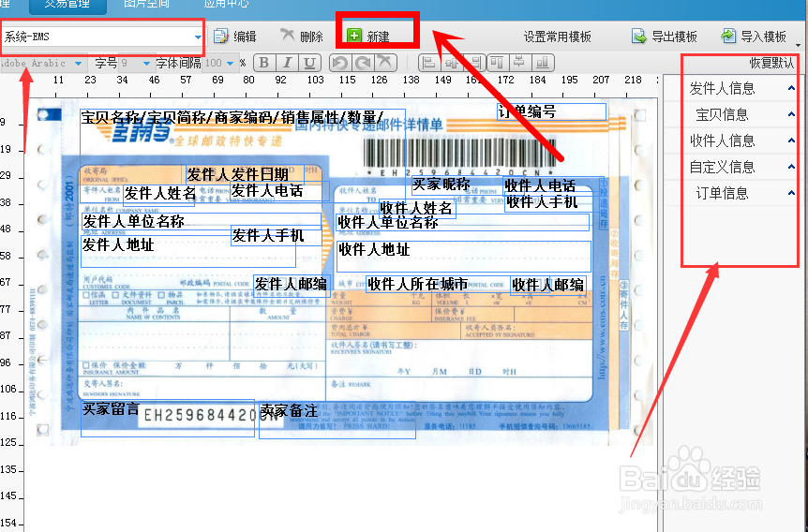Viewport: 808px width, 532px height.
Task: Select the 收件人姓名 field
Action: [x=417, y=209]
